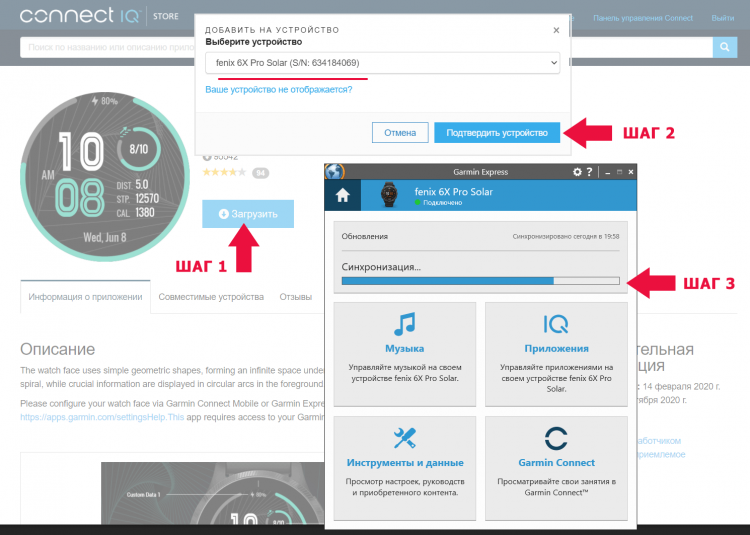The image size is (750, 535).
Task: Switch to Отзывы tab
Action: coord(296,297)
